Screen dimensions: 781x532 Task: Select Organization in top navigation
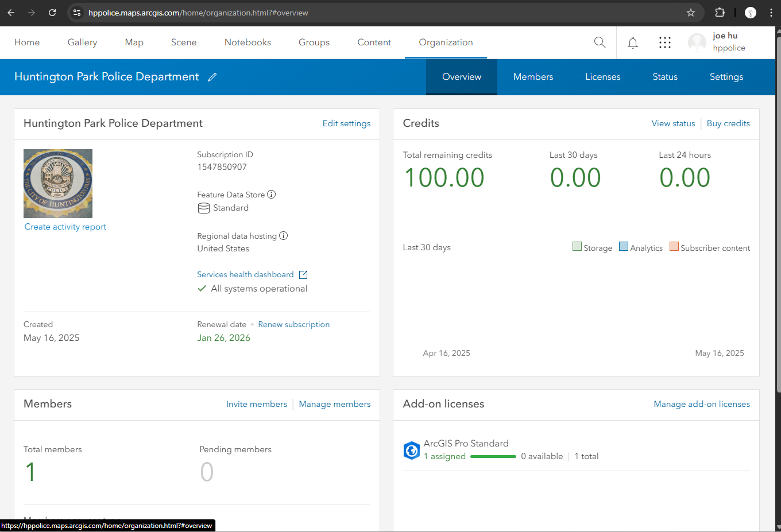tap(446, 42)
